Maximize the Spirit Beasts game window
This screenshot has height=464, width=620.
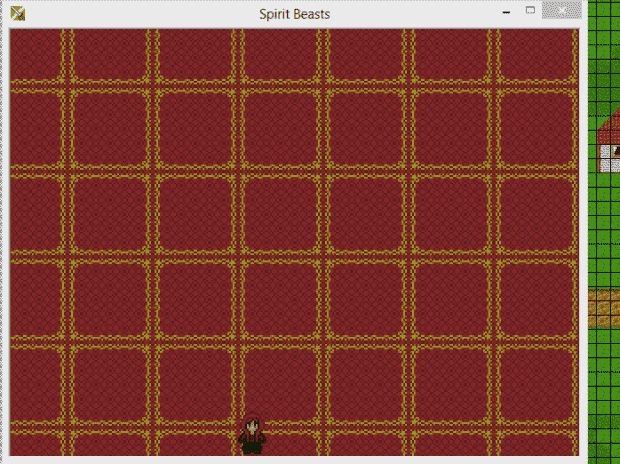[x=531, y=12]
